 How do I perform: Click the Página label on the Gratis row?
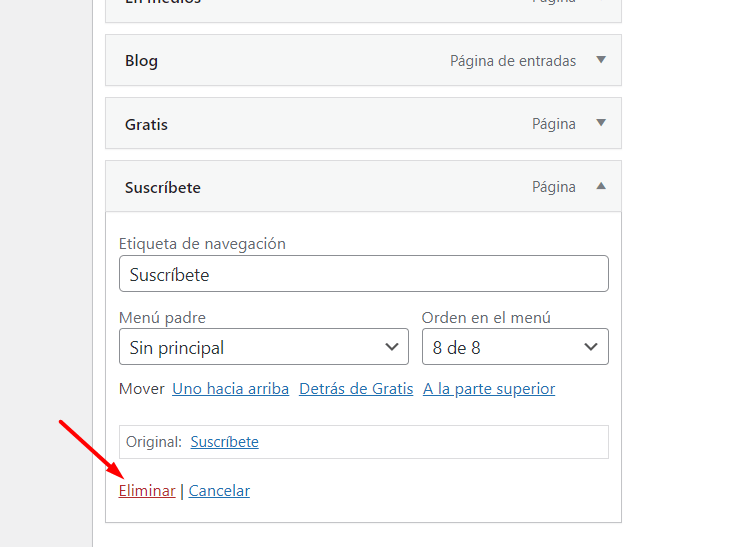[554, 124]
